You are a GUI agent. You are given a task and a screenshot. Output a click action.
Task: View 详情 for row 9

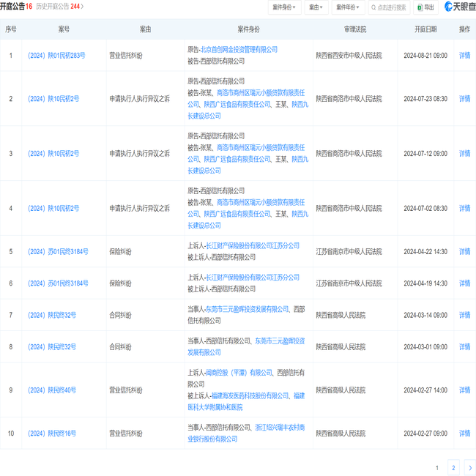[464, 390]
